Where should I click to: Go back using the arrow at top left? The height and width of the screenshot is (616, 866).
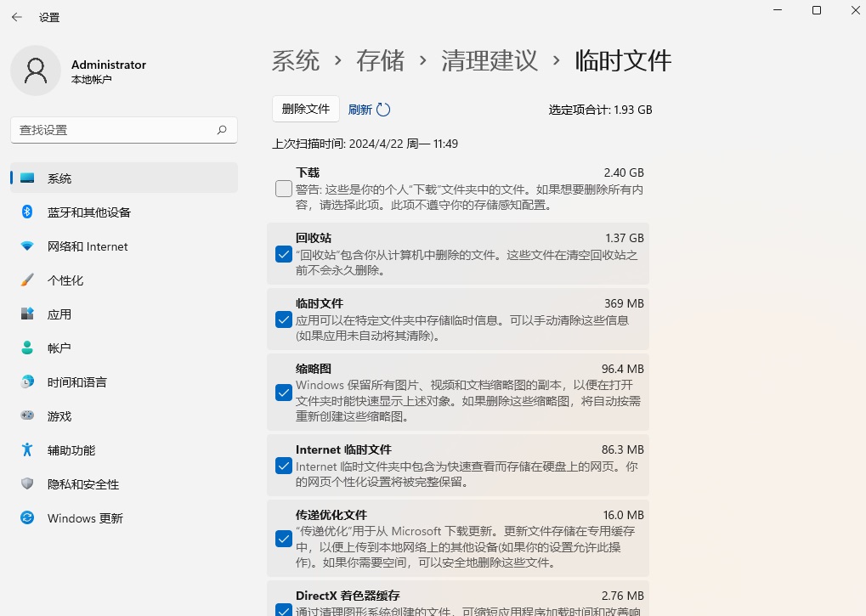[16, 16]
